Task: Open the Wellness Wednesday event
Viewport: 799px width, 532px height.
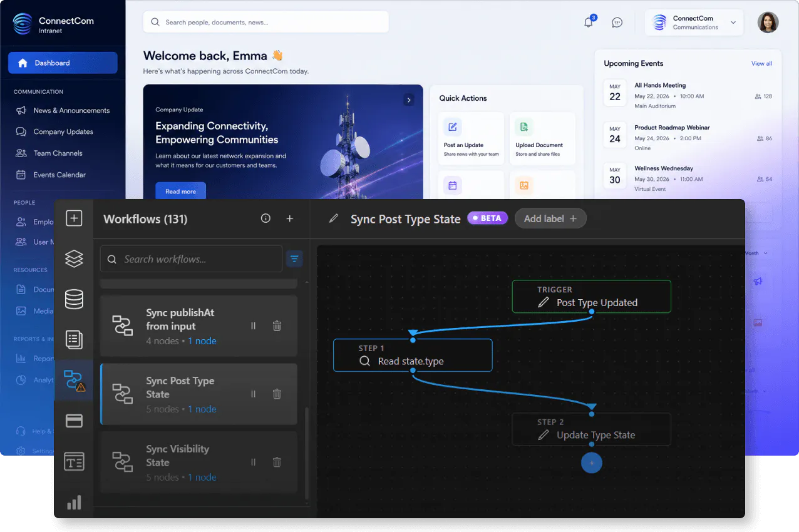Action: (x=688, y=178)
